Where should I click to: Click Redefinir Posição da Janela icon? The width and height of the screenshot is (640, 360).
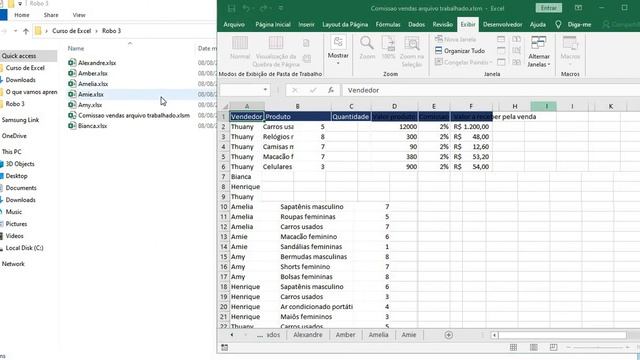516,62
